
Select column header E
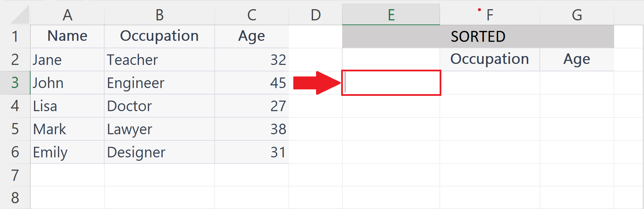coord(391,15)
